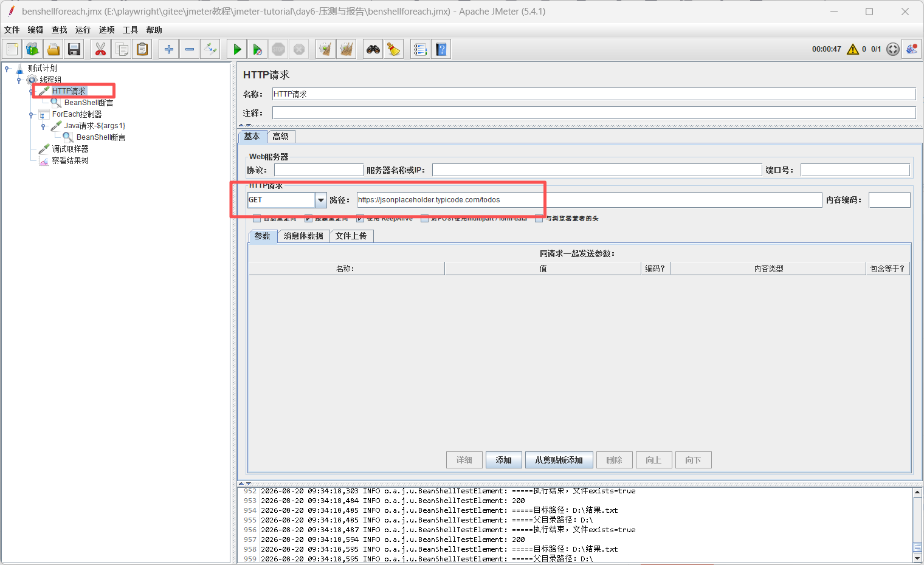The image size is (924, 565).
Task: Click the 添加 button
Action: point(503,460)
